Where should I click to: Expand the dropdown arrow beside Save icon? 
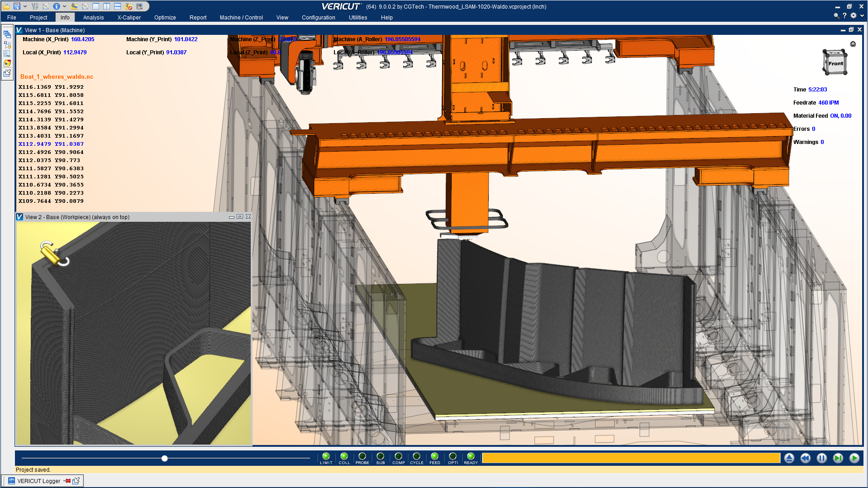point(25,6)
